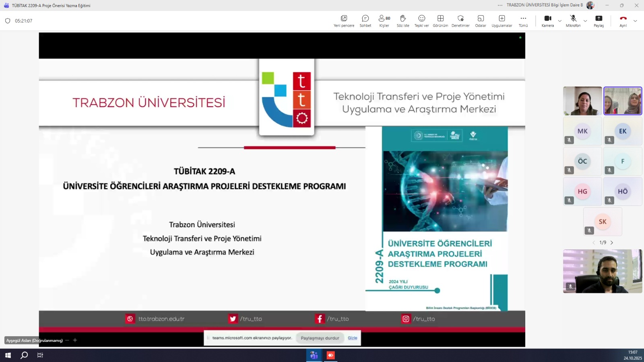Screen dimensions: 644x362
Task: Open Uygulamalar apps panel
Action: (x=502, y=21)
